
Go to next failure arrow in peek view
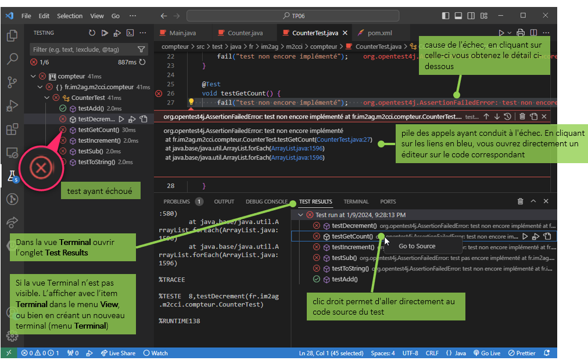pyautogui.click(x=496, y=117)
